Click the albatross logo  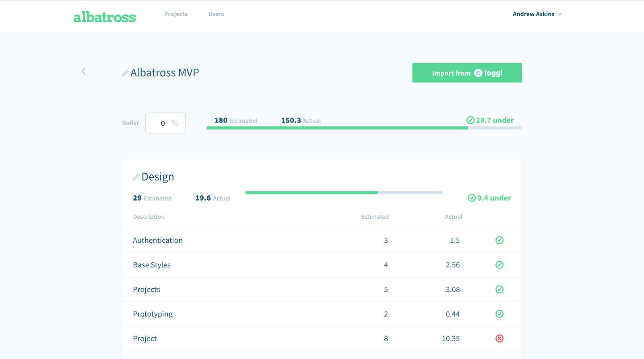click(105, 17)
